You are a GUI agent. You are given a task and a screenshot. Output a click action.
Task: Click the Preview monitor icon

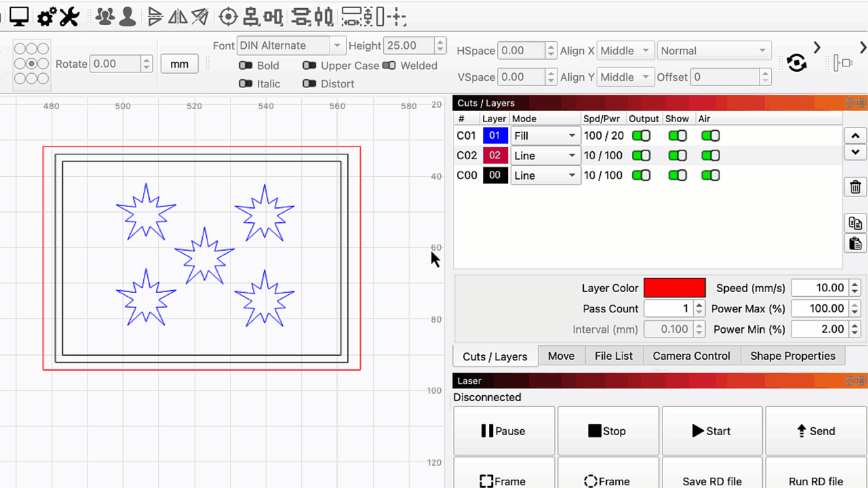[x=19, y=16]
